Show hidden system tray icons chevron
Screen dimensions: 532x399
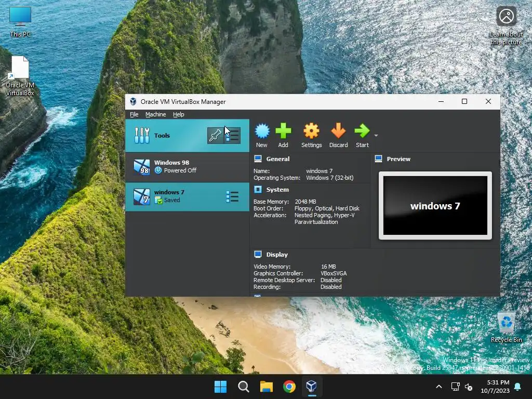[x=438, y=387]
